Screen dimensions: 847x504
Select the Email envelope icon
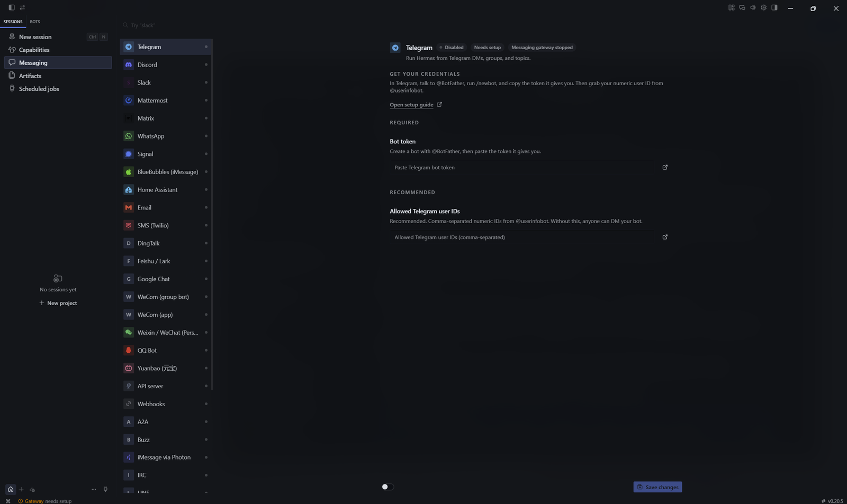tap(129, 207)
